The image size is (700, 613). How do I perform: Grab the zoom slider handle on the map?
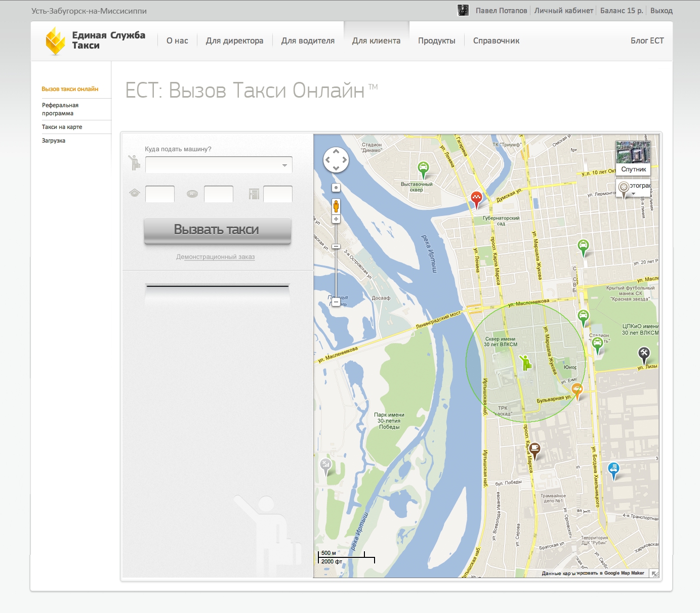tap(336, 246)
